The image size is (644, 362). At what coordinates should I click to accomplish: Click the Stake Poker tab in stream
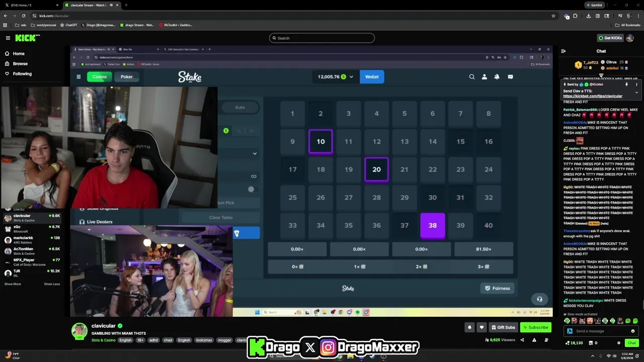point(126,76)
